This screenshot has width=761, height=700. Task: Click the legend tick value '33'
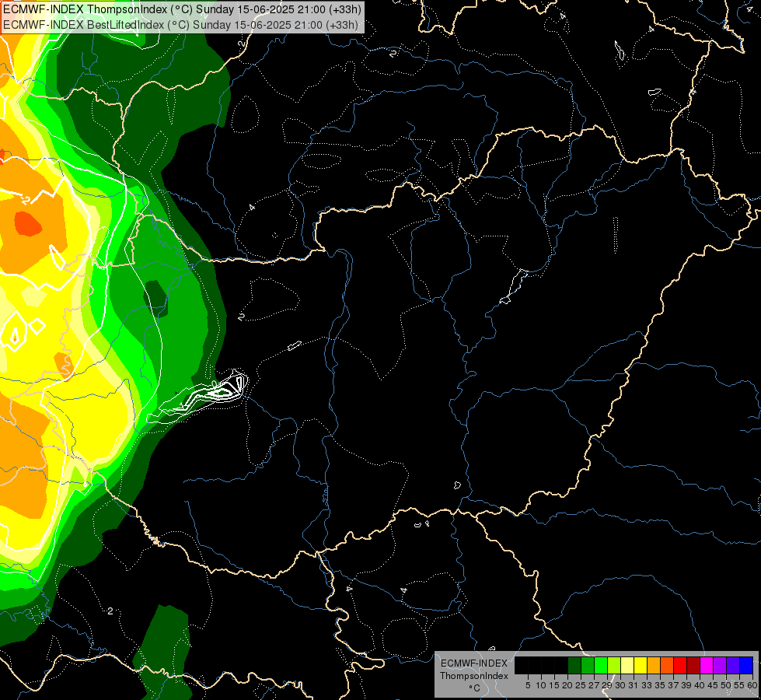coord(647,685)
